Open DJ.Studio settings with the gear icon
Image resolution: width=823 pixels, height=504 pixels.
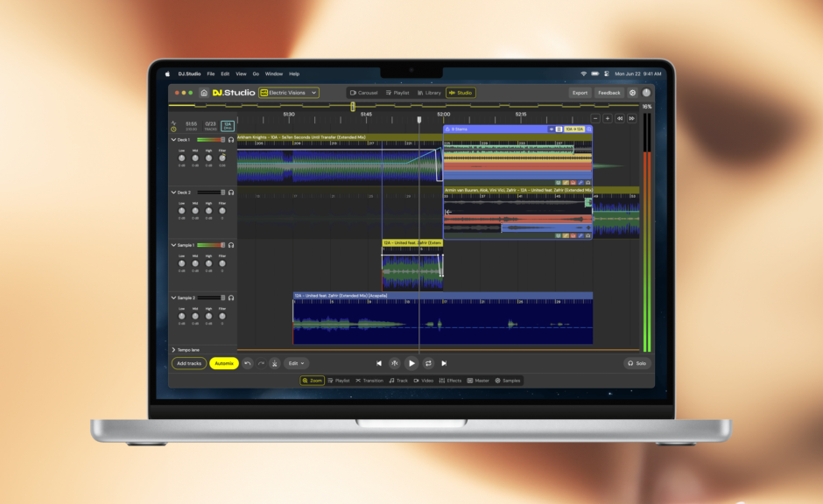tap(633, 93)
